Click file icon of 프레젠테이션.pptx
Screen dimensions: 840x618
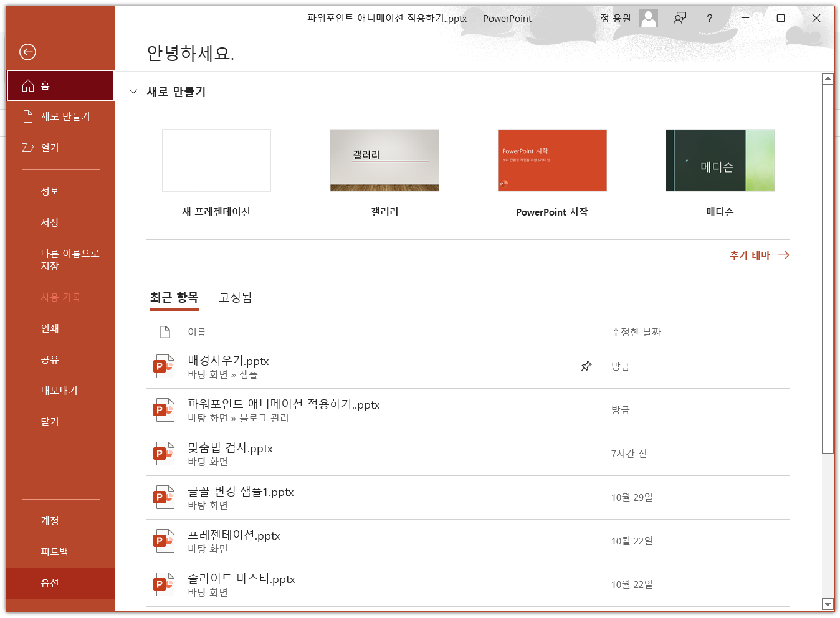coord(164,541)
